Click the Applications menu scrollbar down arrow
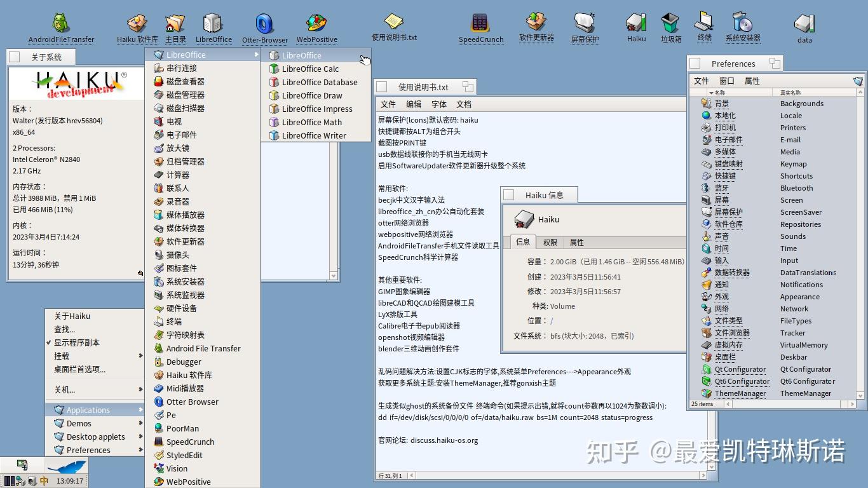 point(333,274)
